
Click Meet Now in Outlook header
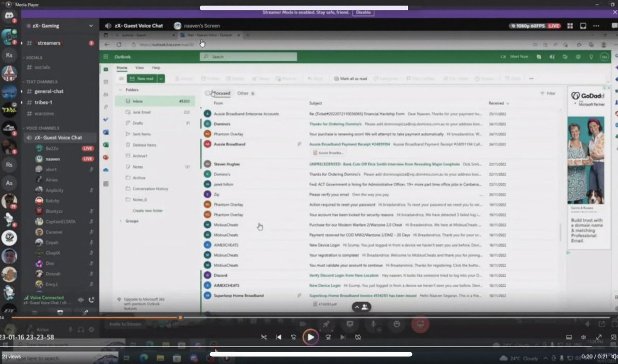tap(515, 57)
